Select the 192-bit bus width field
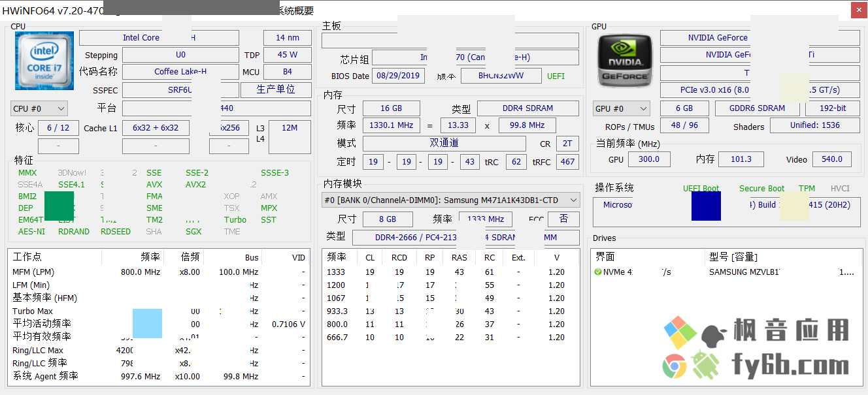The image size is (868, 395). (833, 108)
